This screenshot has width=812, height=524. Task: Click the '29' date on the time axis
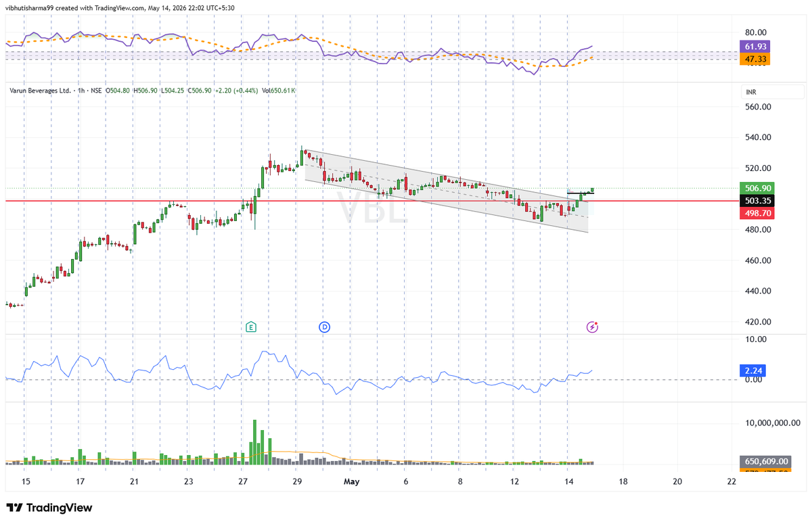pyautogui.click(x=297, y=482)
